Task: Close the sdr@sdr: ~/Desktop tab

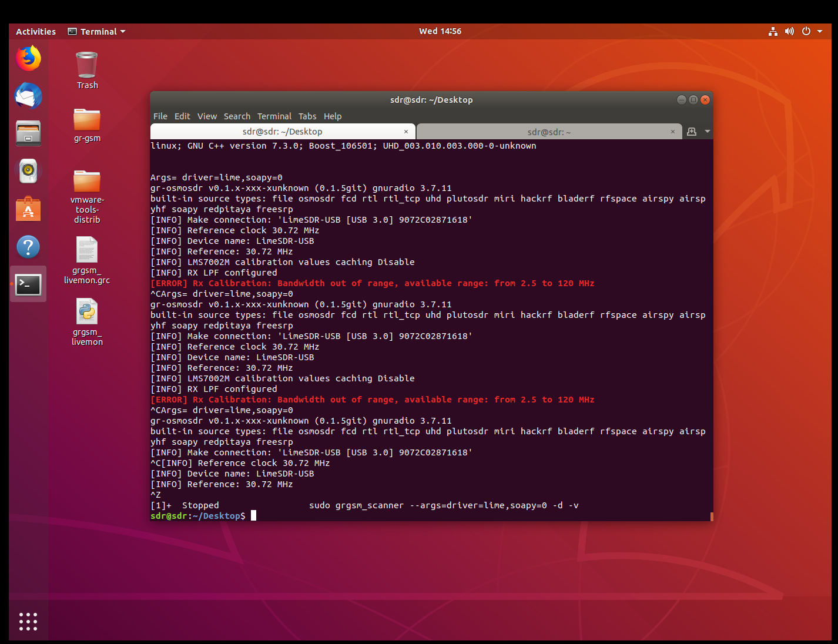Action: pyautogui.click(x=406, y=132)
